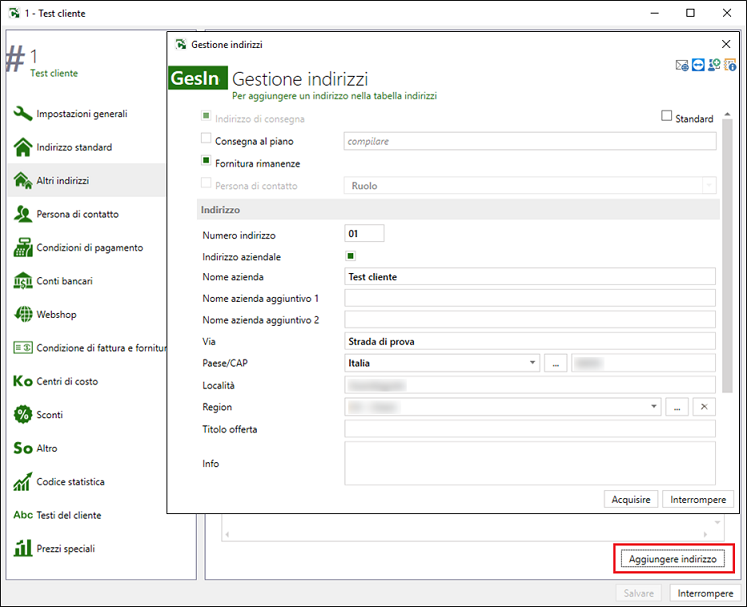Screen dimensions: 747x607
Task: Click the percent icon for Sconti
Action: point(22,415)
